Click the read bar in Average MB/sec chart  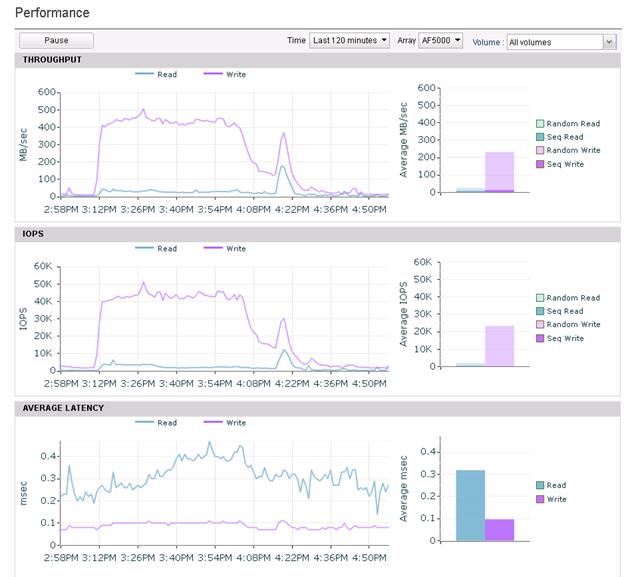[x=471, y=190]
